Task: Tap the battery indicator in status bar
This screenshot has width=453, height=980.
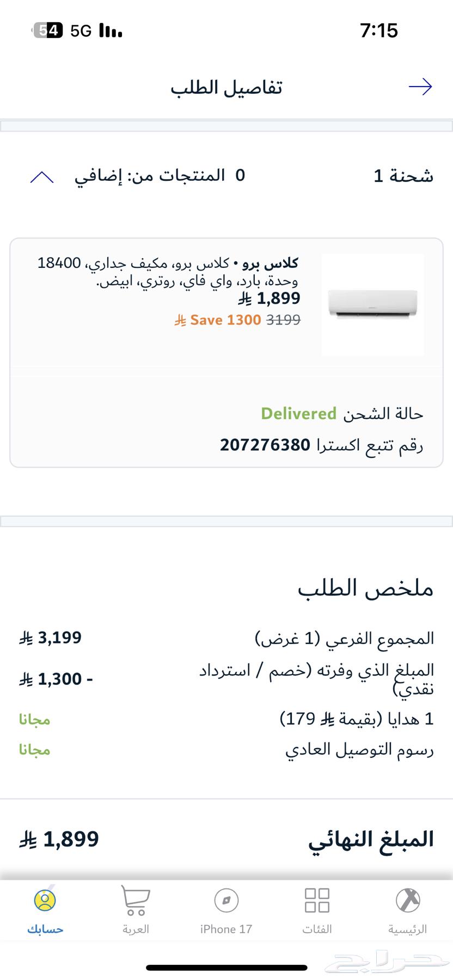Action: point(48,31)
